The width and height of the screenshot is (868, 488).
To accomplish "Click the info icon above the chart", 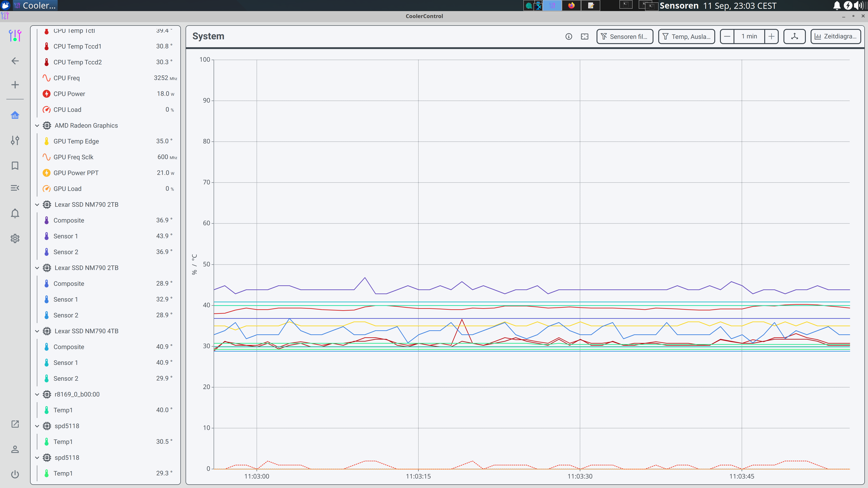I will point(568,36).
